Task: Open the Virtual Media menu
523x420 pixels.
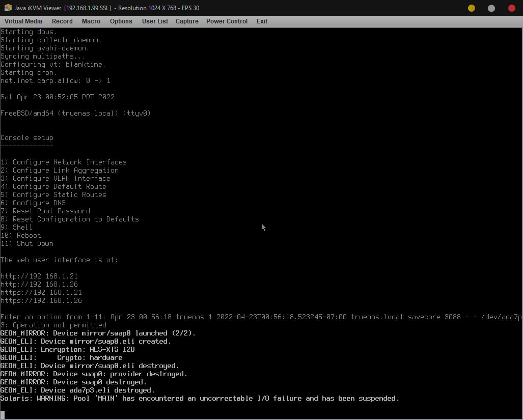Action: (x=23, y=21)
